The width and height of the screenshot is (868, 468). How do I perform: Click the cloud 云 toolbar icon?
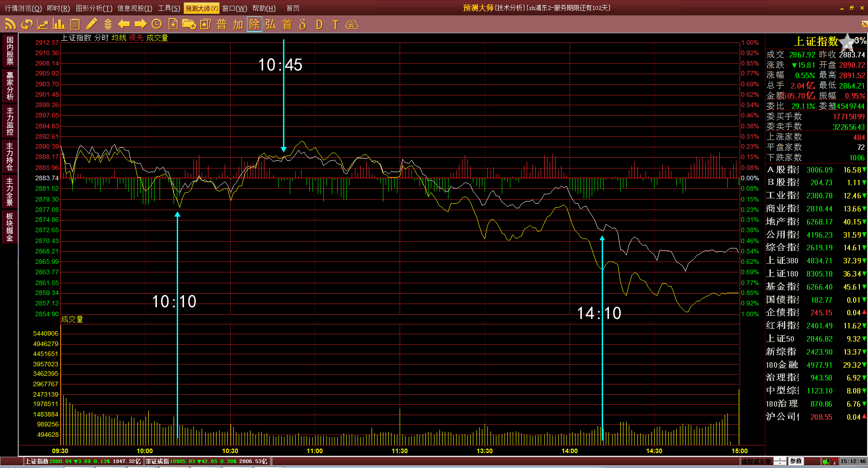pyautogui.click(x=352, y=24)
